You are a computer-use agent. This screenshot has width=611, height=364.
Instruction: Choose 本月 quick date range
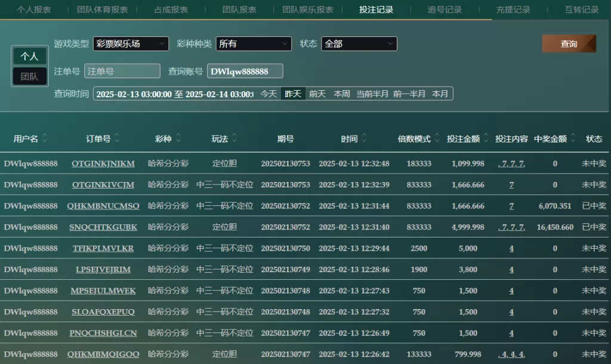440,94
